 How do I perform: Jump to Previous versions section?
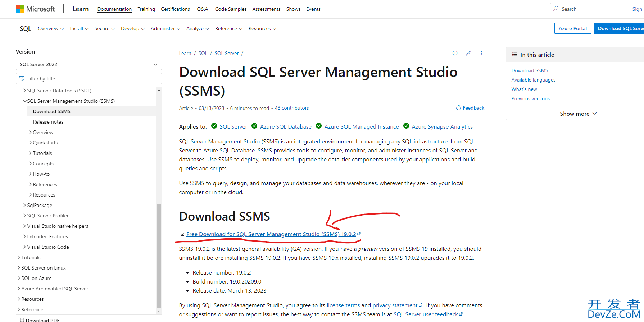[530, 98]
